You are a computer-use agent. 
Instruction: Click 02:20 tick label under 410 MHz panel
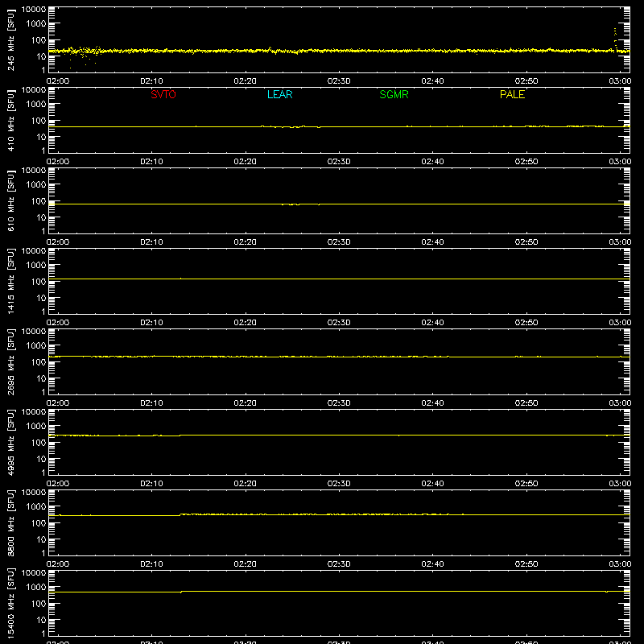pyautogui.click(x=246, y=162)
